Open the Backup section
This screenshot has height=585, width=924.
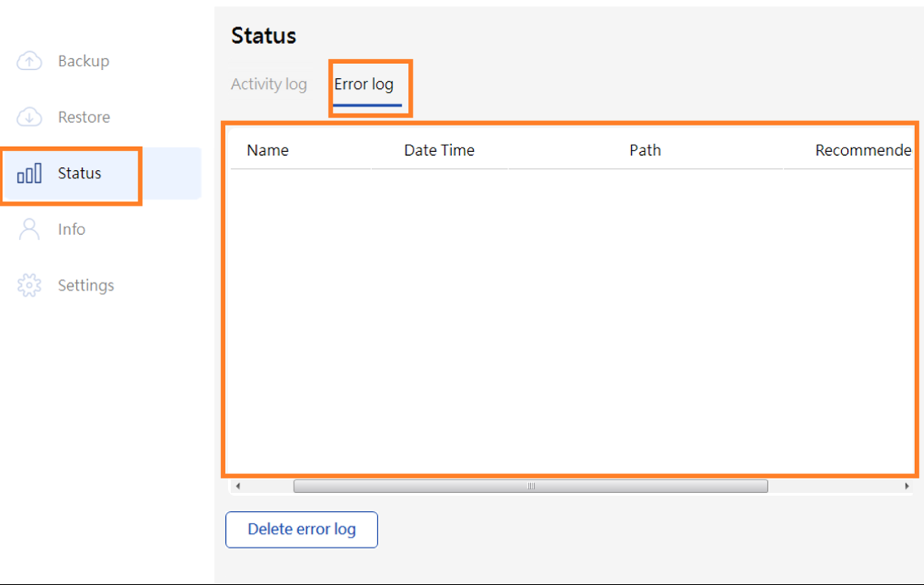(x=84, y=61)
